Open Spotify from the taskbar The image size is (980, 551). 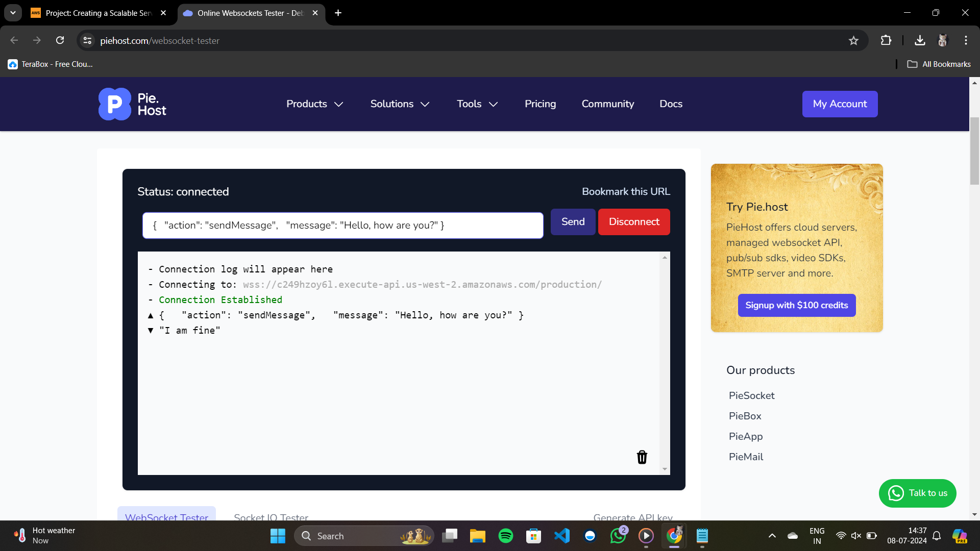(x=505, y=536)
